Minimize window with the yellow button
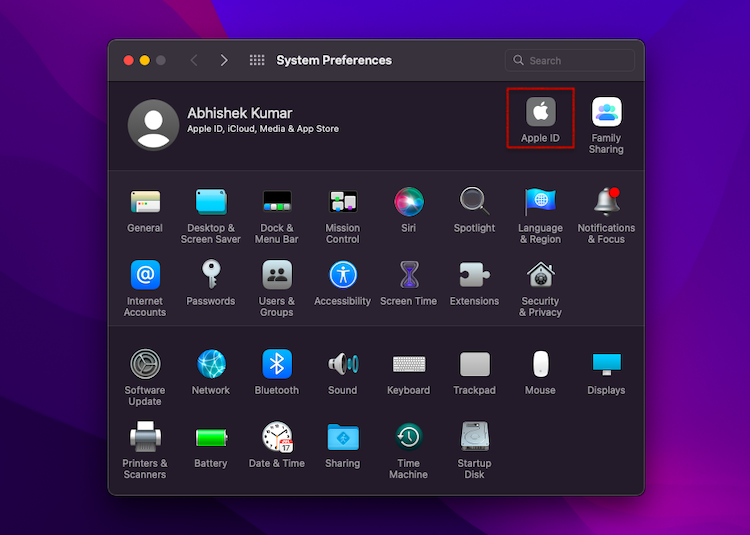This screenshot has height=535, width=750. (x=144, y=60)
